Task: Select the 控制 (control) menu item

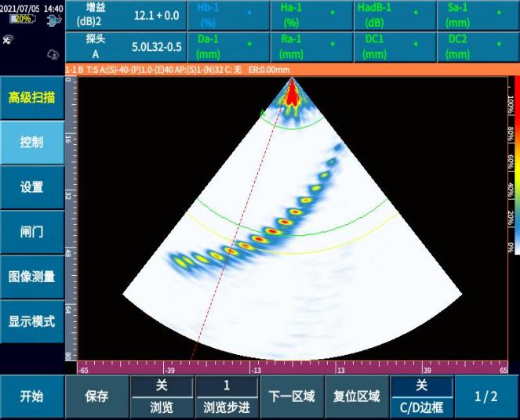Action: [x=31, y=143]
